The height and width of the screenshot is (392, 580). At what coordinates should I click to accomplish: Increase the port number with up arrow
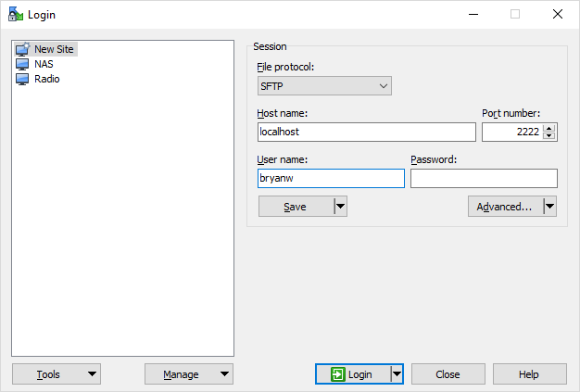549,128
